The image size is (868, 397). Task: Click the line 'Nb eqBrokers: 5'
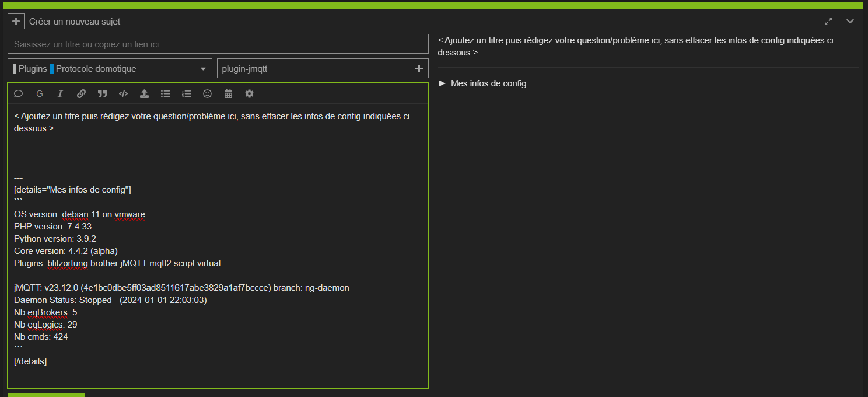[45, 312]
